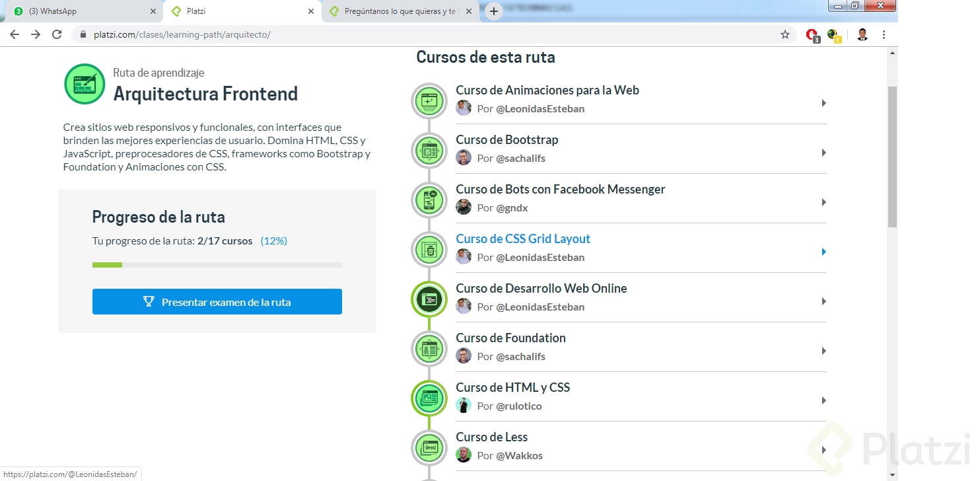
Task: Click the scrollbar up arrow
Action: (892, 52)
